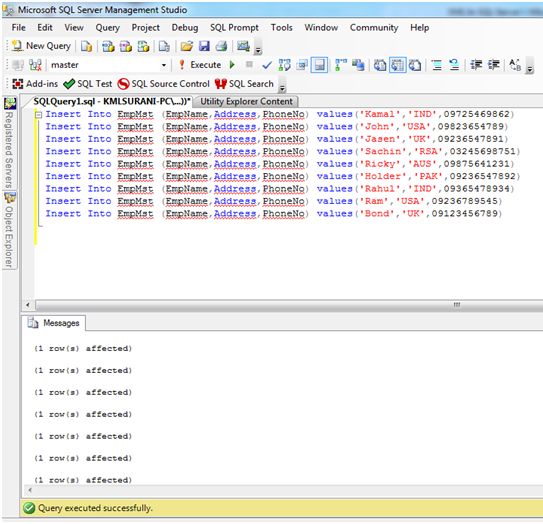
Task: Select the Messages tab
Action: click(54, 323)
